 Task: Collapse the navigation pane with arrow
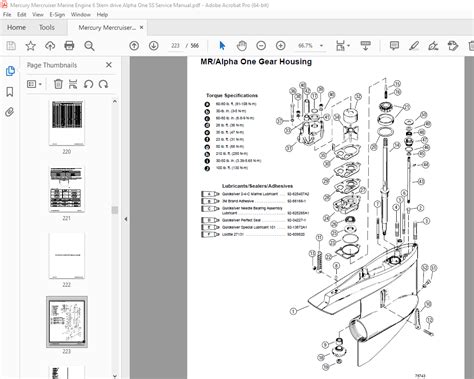click(126, 219)
